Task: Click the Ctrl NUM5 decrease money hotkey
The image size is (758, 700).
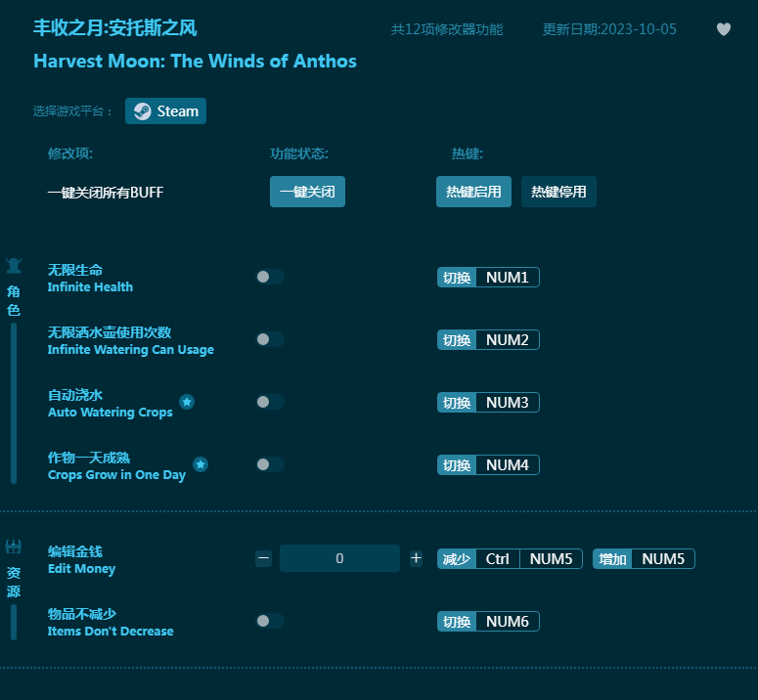Action: [528, 559]
